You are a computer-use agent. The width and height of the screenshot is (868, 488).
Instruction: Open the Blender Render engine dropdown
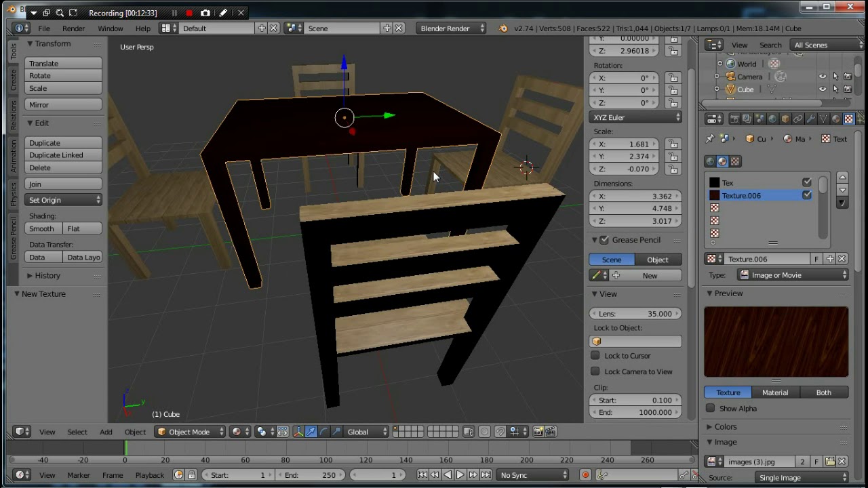coord(452,28)
